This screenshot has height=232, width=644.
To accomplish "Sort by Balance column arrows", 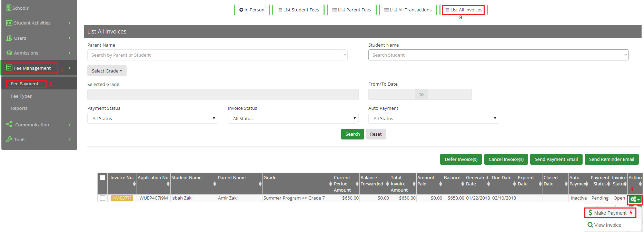I will tap(463, 184).
